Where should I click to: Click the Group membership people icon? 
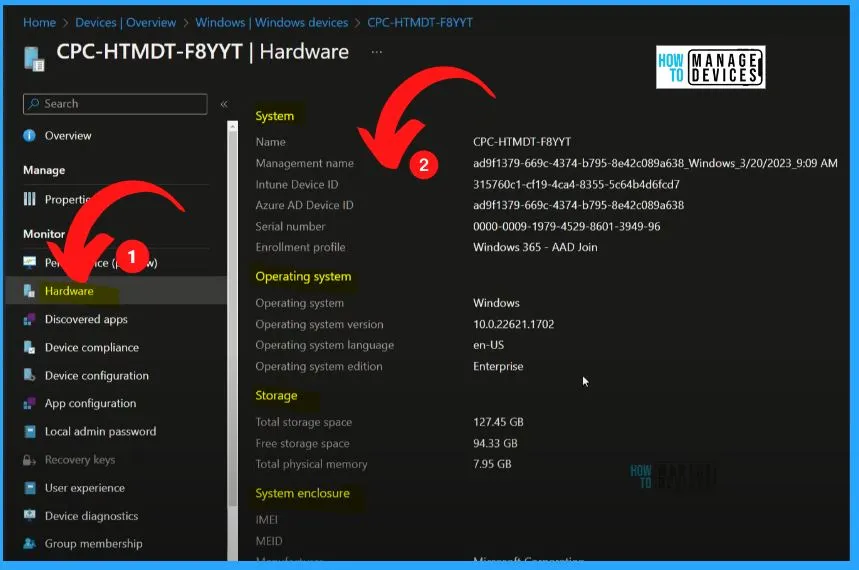tap(30, 544)
